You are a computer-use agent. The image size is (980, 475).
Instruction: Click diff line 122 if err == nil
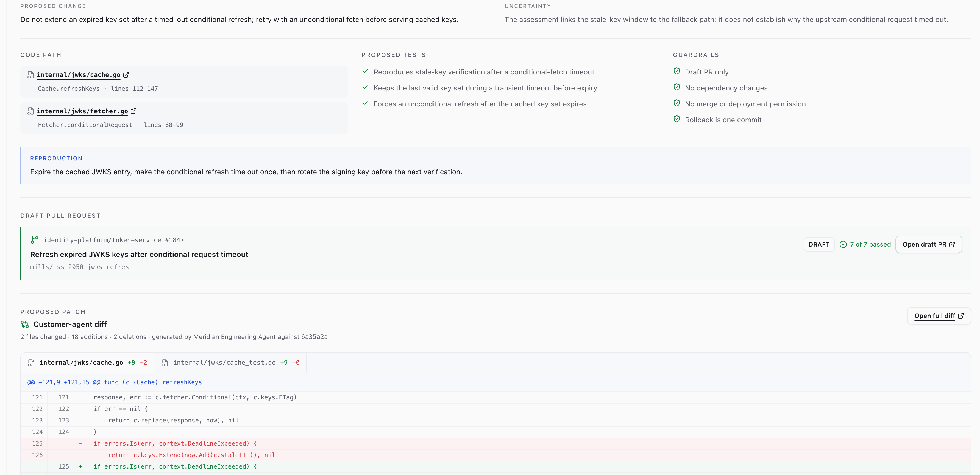click(x=495, y=409)
